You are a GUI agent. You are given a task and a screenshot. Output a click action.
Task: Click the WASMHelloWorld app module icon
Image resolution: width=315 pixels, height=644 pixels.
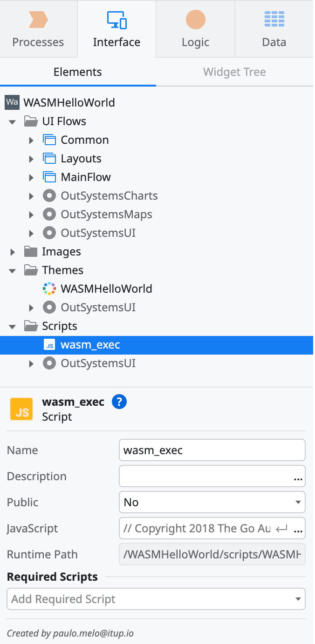[x=12, y=102]
